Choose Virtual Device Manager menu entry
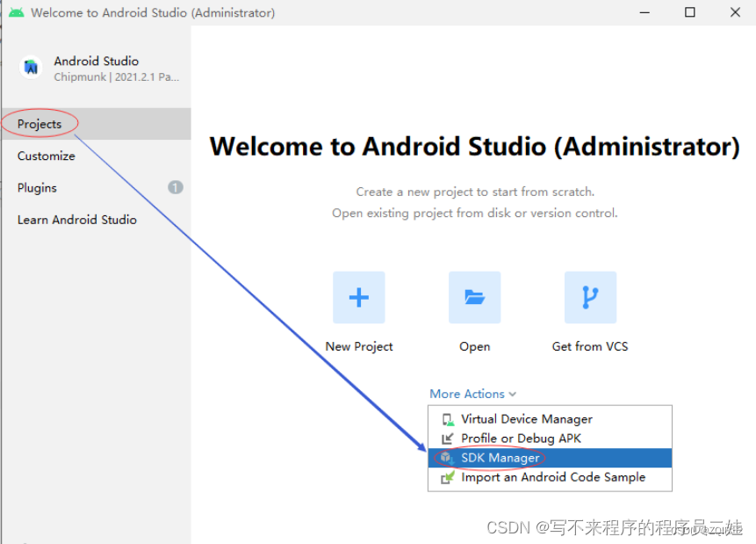The height and width of the screenshot is (544, 756). pos(550,419)
